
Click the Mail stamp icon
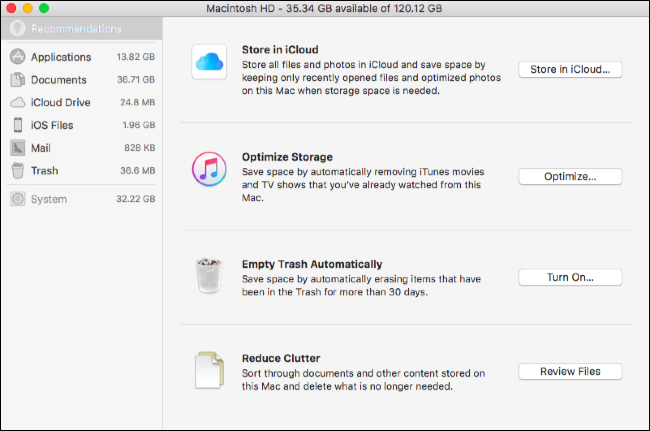17,148
